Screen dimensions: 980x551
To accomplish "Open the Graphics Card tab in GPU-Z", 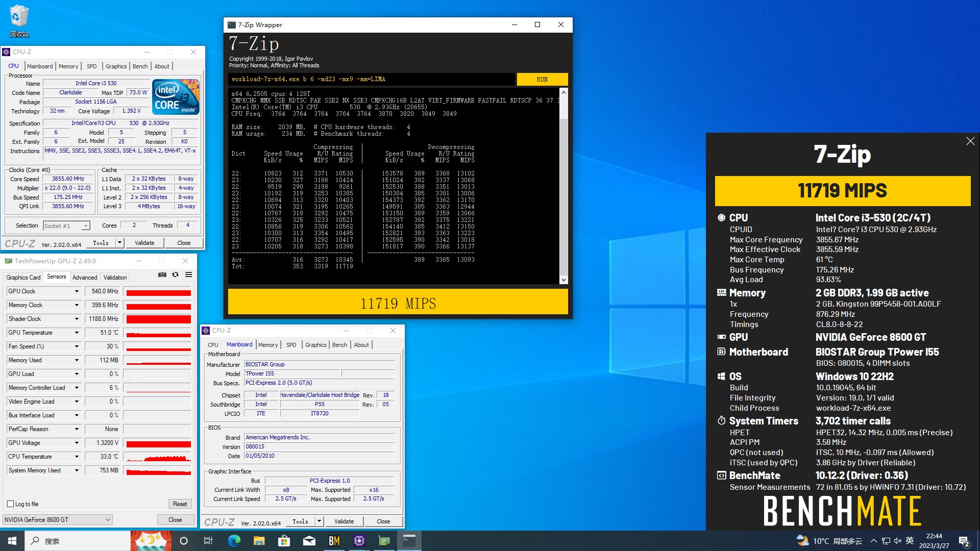I will [x=23, y=278].
